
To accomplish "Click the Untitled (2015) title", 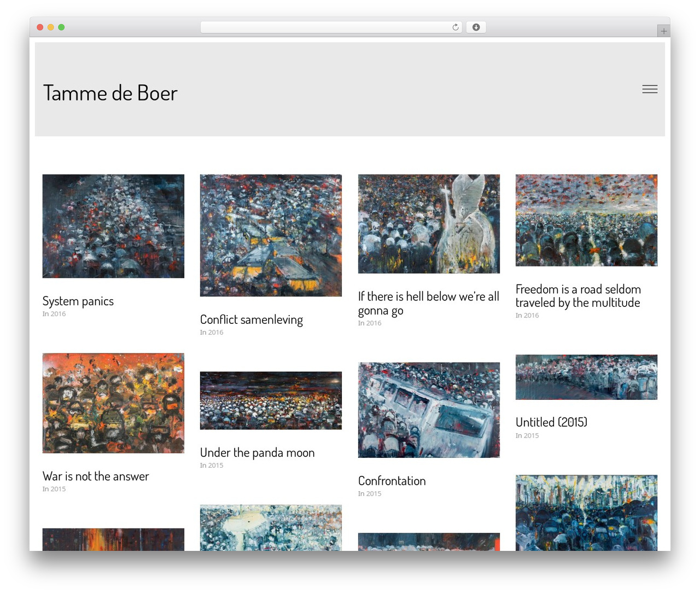I will click(551, 422).
